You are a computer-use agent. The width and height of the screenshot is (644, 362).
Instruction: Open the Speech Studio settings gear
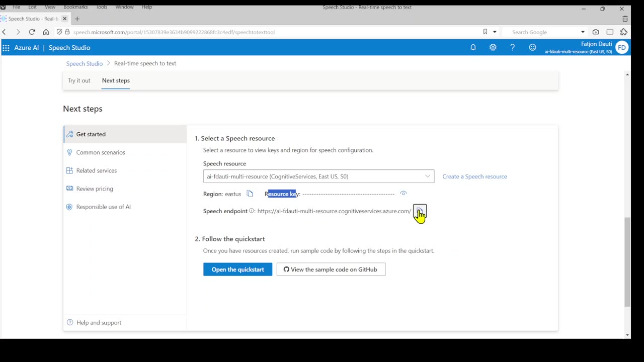pos(493,47)
